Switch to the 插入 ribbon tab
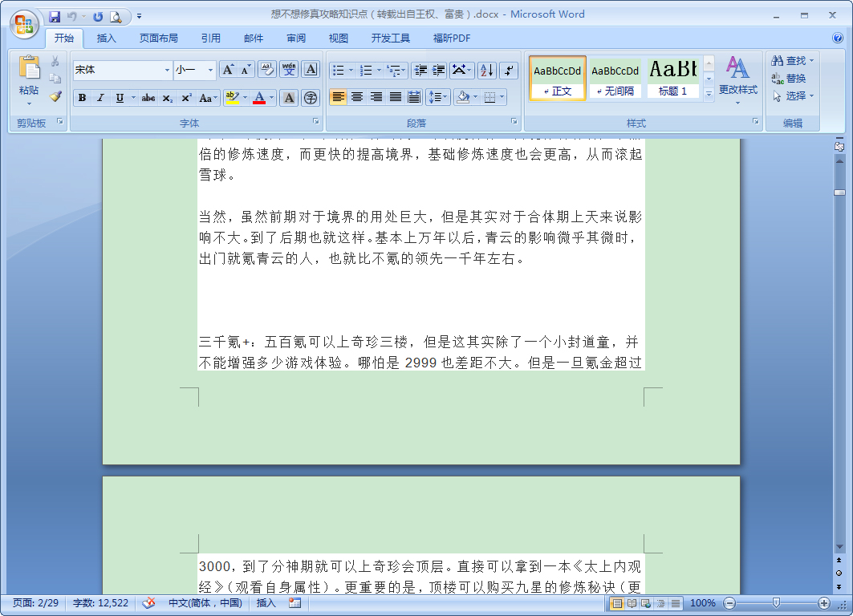This screenshot has width=853, height=616. pyautogui.click(x=107, y=38)
